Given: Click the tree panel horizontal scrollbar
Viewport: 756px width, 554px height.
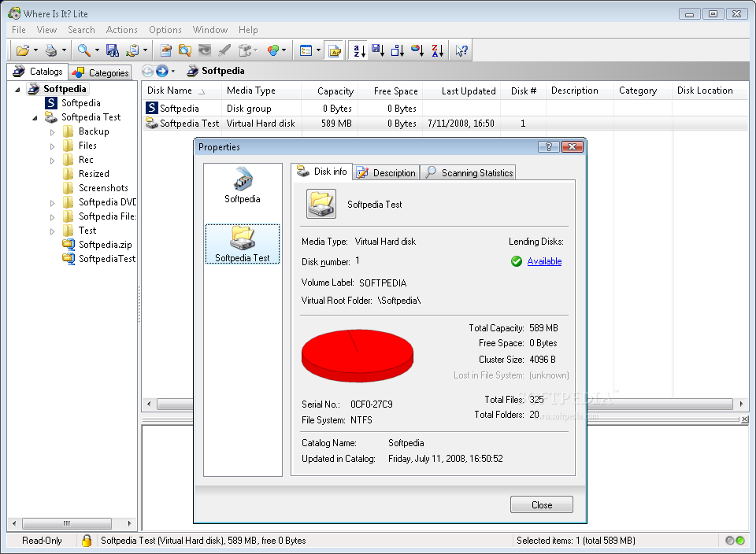Looking at the screenshot, I should 72,523.
